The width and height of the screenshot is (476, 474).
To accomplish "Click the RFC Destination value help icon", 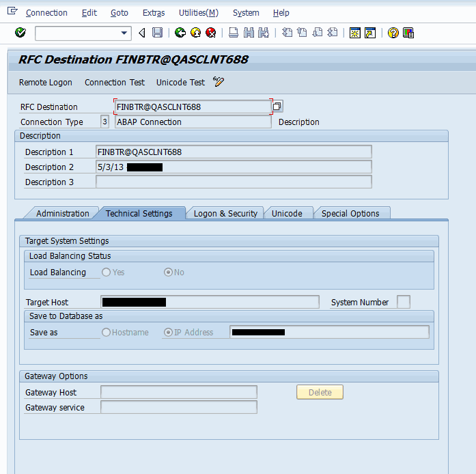I will 277,107.
